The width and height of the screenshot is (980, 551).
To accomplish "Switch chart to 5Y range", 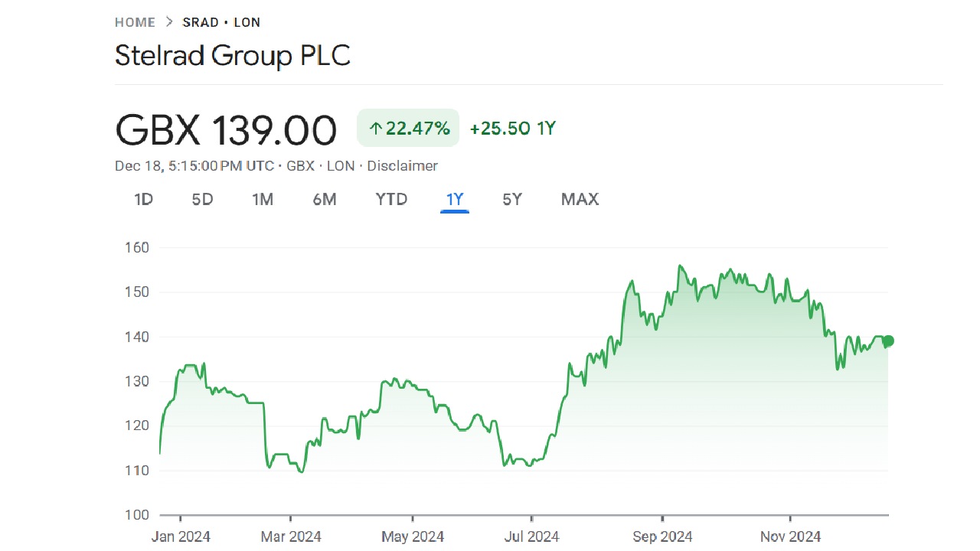I will pos(512,200).
